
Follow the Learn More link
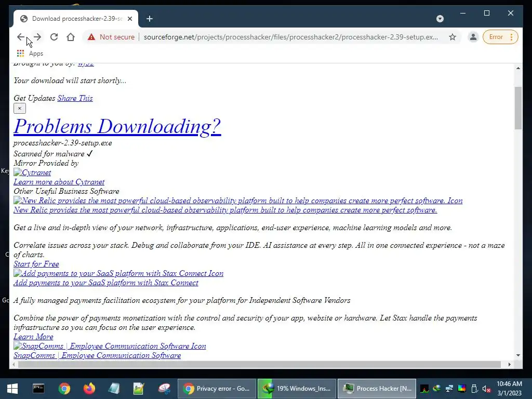[33, 337]
